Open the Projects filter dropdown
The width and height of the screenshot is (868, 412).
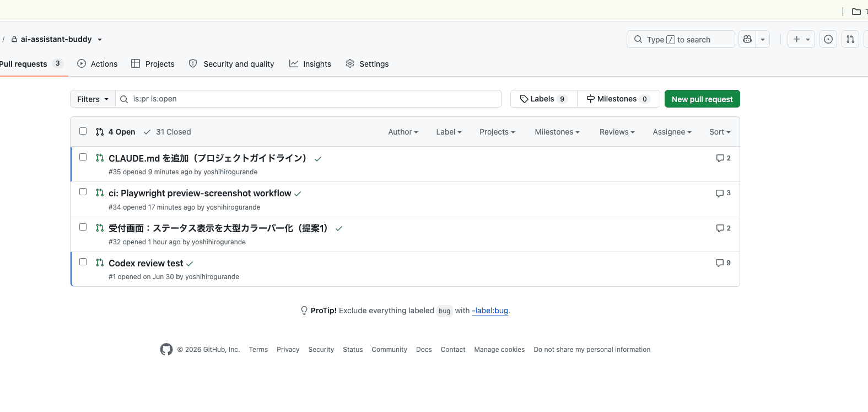click(497, 132)
